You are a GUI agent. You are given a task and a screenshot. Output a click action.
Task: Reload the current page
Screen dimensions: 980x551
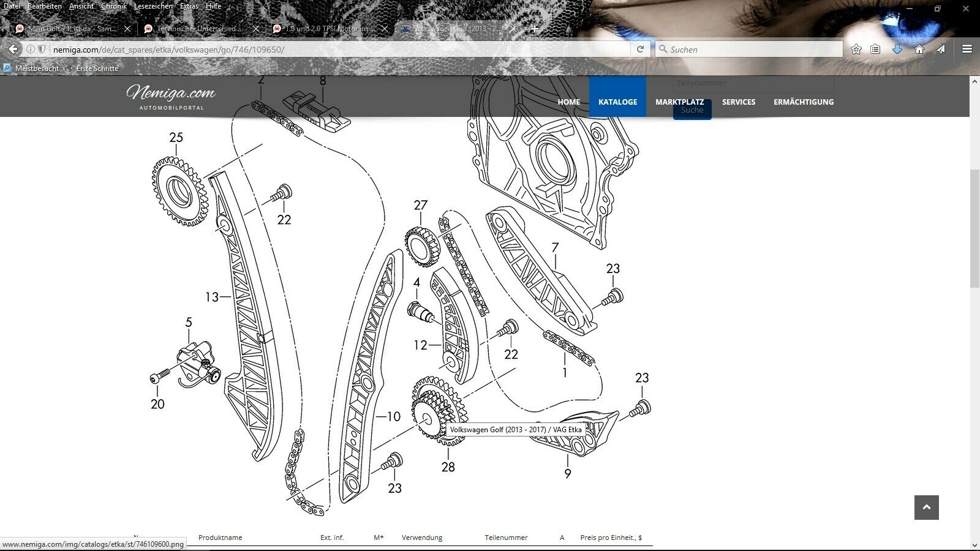coord(640,49)
